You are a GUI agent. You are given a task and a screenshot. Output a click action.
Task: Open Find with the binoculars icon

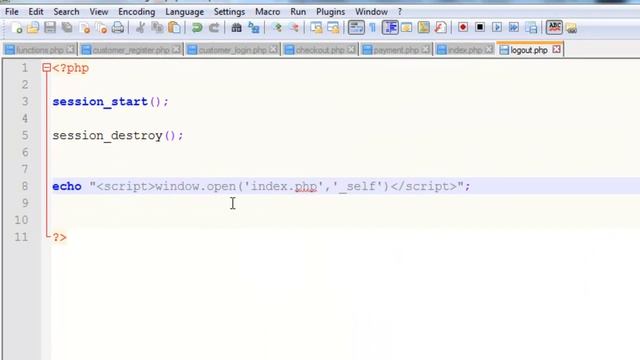[236, 28]
